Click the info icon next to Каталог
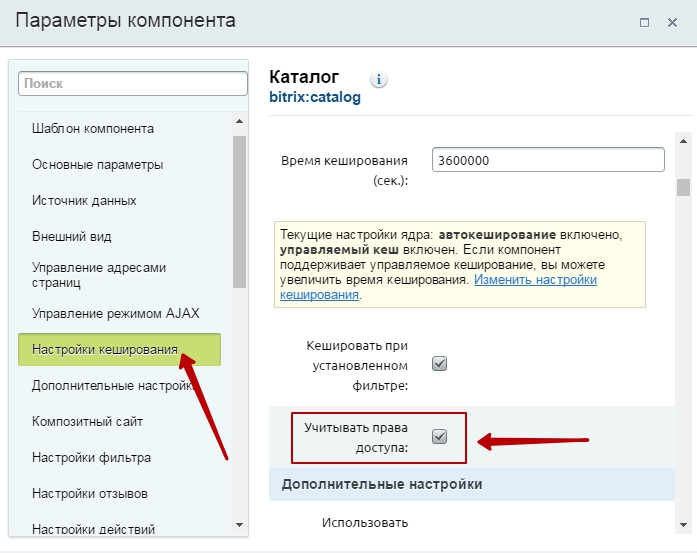 point(379,80)
